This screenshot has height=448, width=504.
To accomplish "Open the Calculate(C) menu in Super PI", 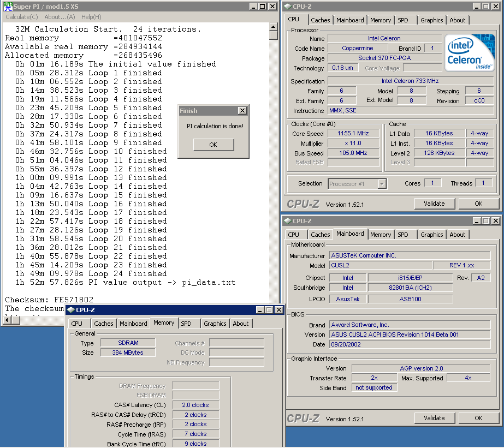I will click(22, 17).
